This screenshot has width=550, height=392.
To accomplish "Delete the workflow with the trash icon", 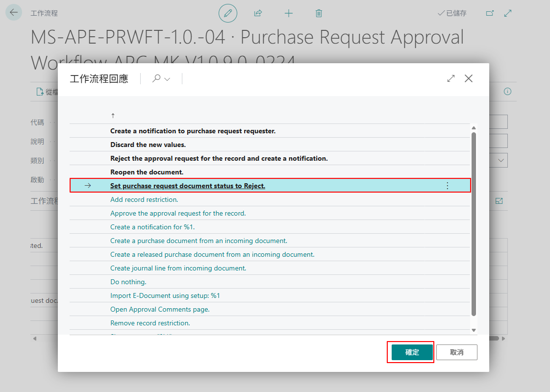I will click(319, 13).
